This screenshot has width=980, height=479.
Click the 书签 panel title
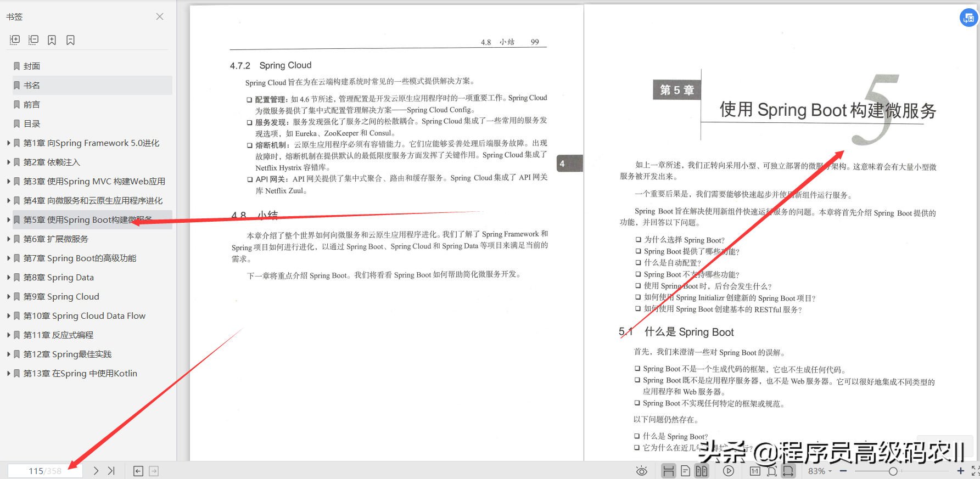[14, 16]
